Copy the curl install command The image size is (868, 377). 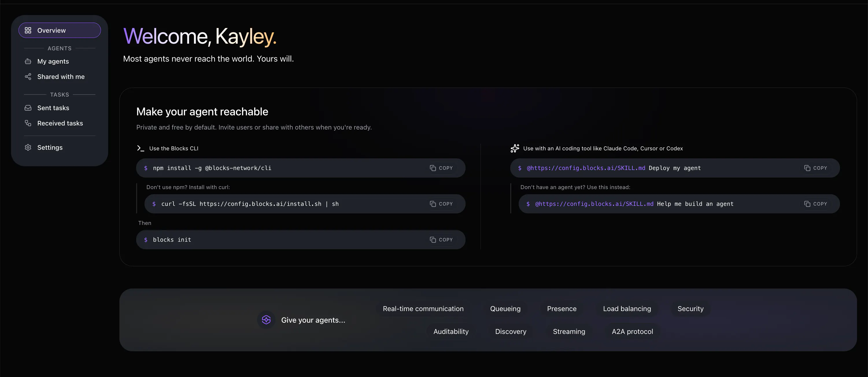(x=441, y=204)
